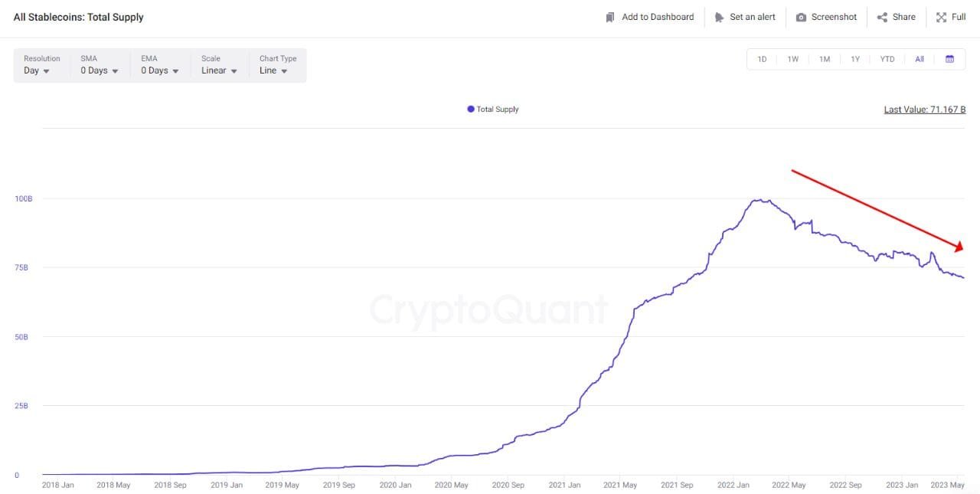
Task: Click the Last Value 71.167 B link
Action: [924, 110]
